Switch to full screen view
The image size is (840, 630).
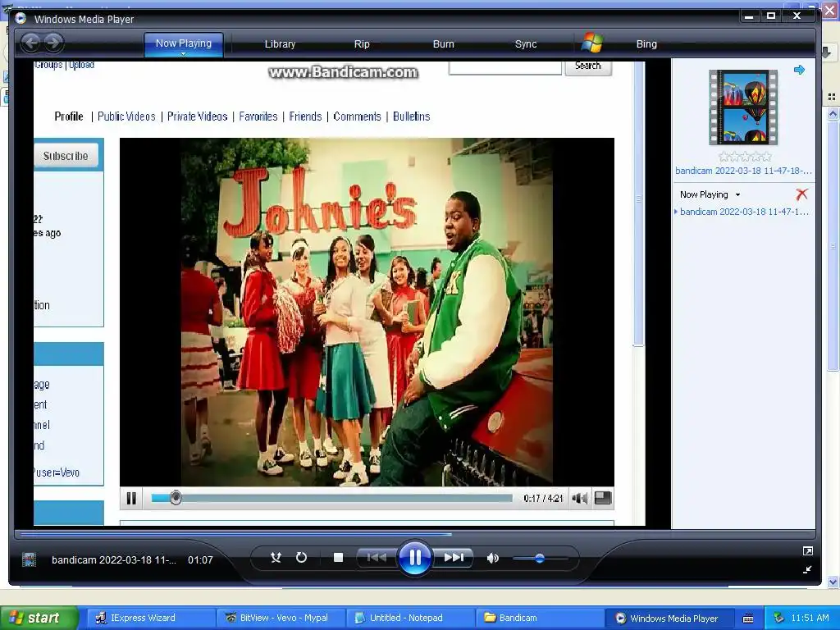pyautogui.click(x=808, y=550)
